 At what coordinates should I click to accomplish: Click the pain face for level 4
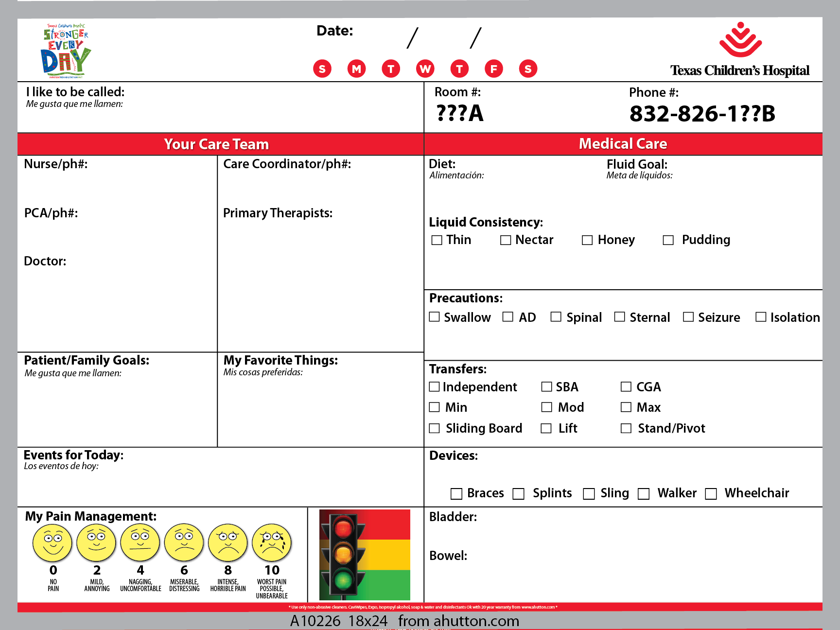pyautogui.click(x=140, y=542)
